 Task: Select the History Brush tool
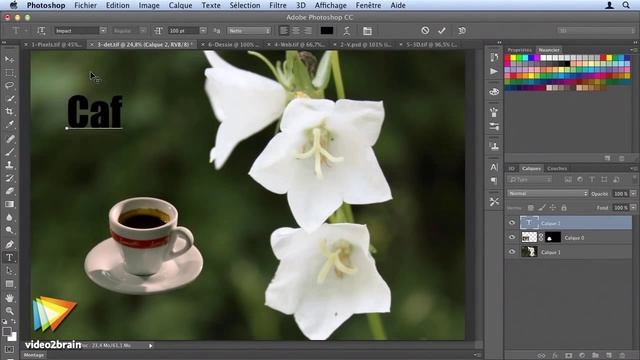[x=9, y=178]
